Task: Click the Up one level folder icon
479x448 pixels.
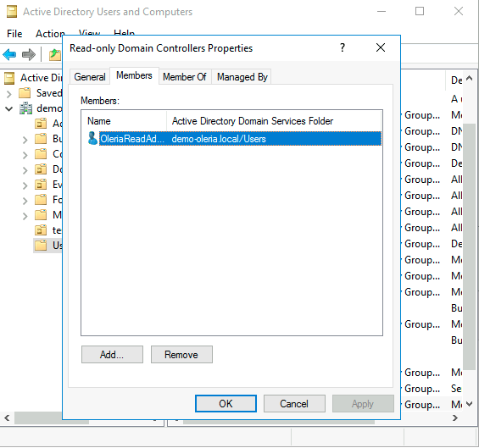Action: click(55, 55)
